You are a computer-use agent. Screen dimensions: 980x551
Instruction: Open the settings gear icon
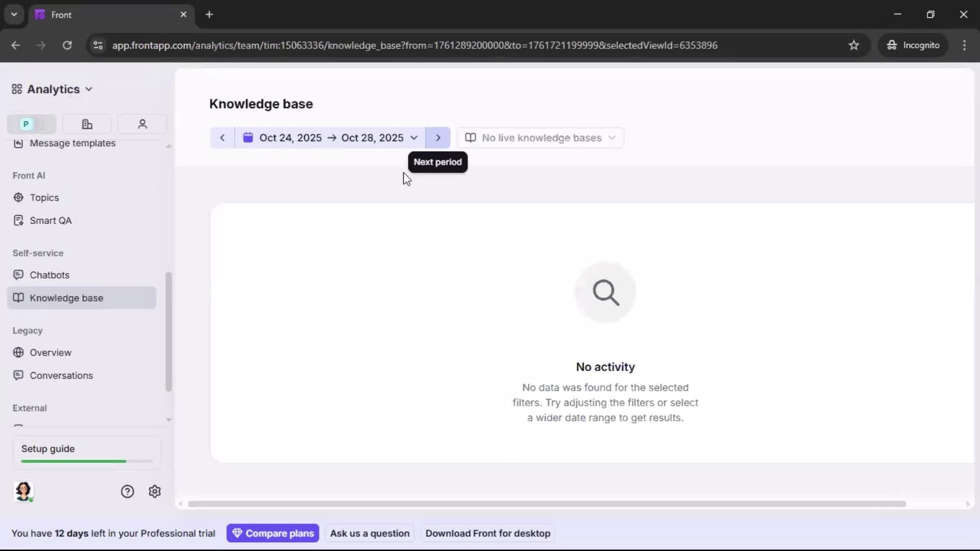click(155, 491)
